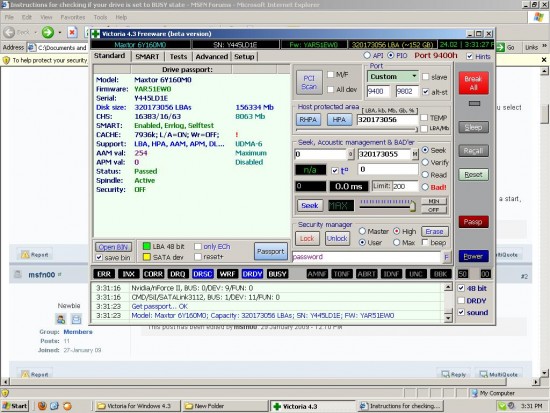The height and width of the screenshot is (413, 550).
Task: Open the Advanced tab
Action: (x=212, y=56)
